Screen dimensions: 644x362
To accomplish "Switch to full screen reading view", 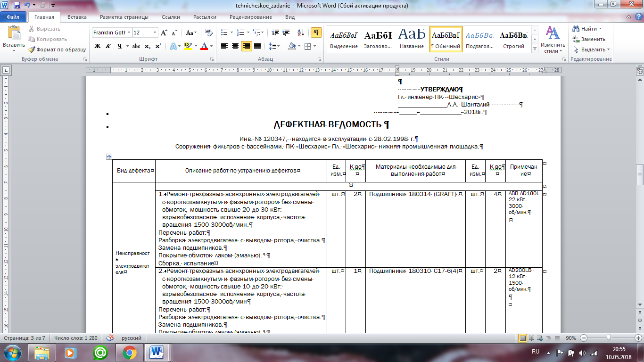I will (532, 338).
